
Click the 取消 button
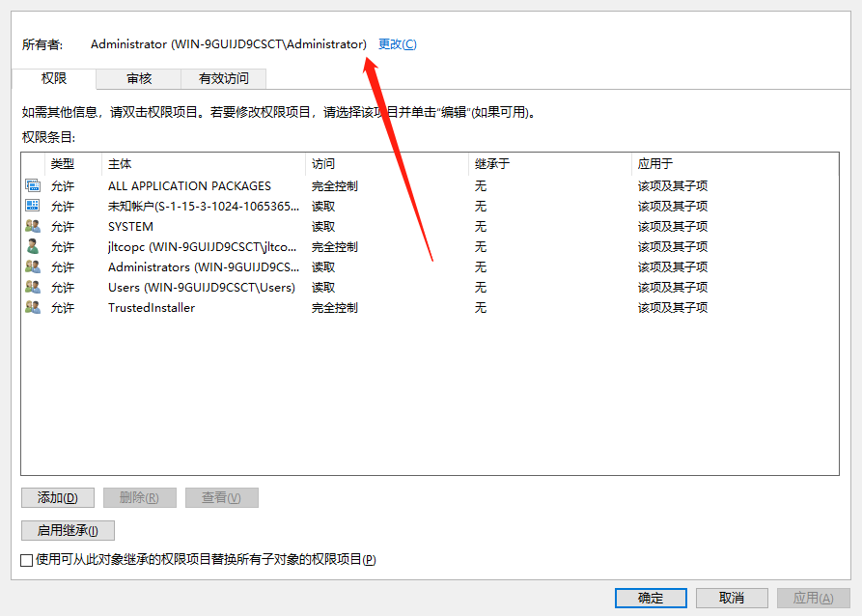732,598
